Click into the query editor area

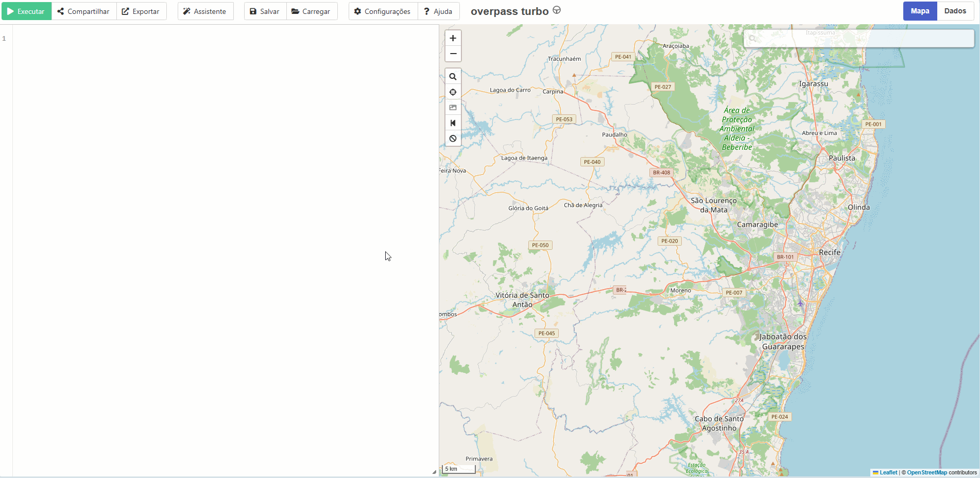point(226,250)
